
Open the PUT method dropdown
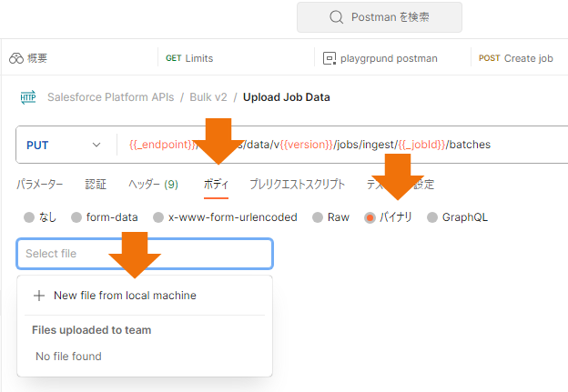pos(64,145)
